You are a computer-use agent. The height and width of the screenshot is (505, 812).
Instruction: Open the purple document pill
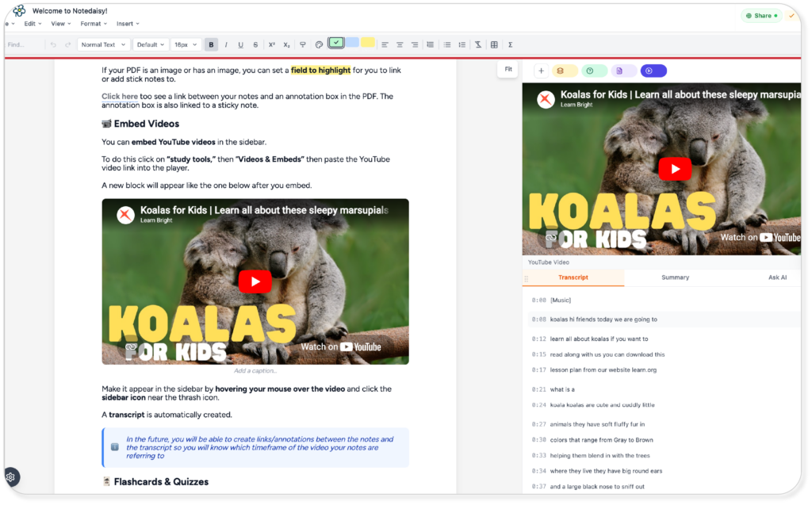click(623, 71)
